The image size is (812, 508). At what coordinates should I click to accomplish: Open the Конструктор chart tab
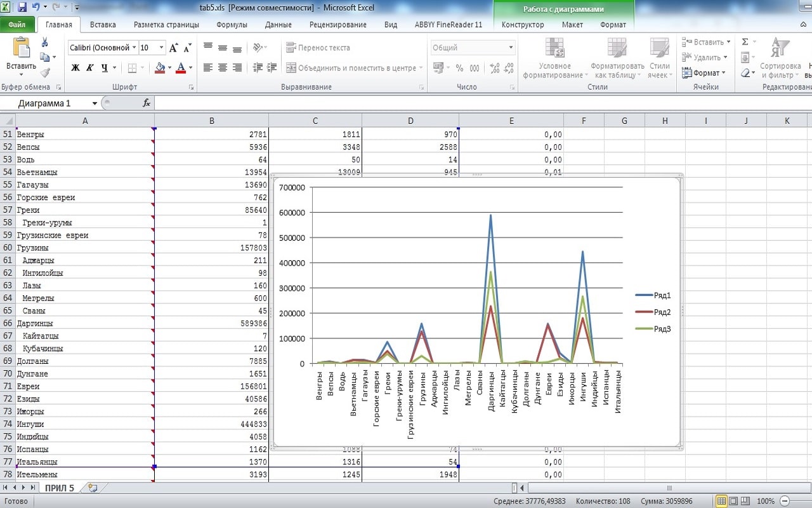point(523,25)
